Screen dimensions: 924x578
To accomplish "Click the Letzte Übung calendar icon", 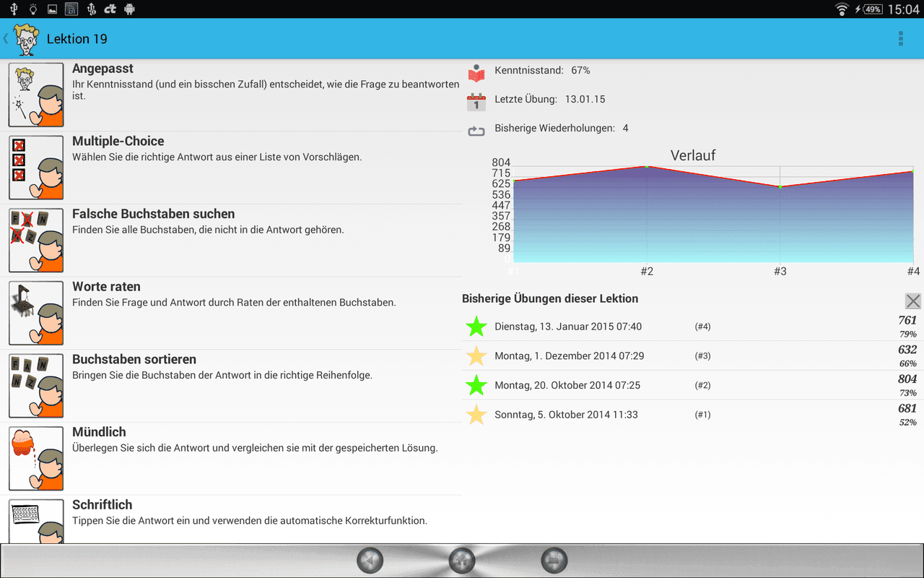I will click(x=476, y=101).
